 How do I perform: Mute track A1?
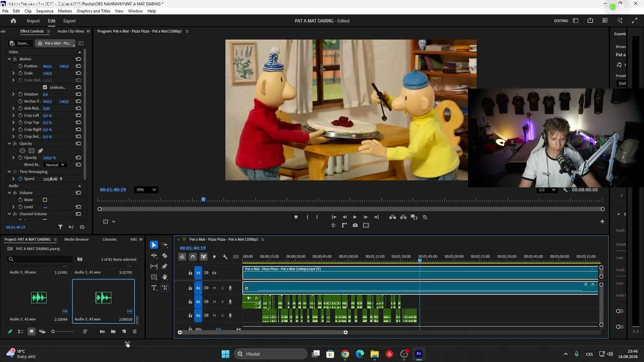(214, 288)
